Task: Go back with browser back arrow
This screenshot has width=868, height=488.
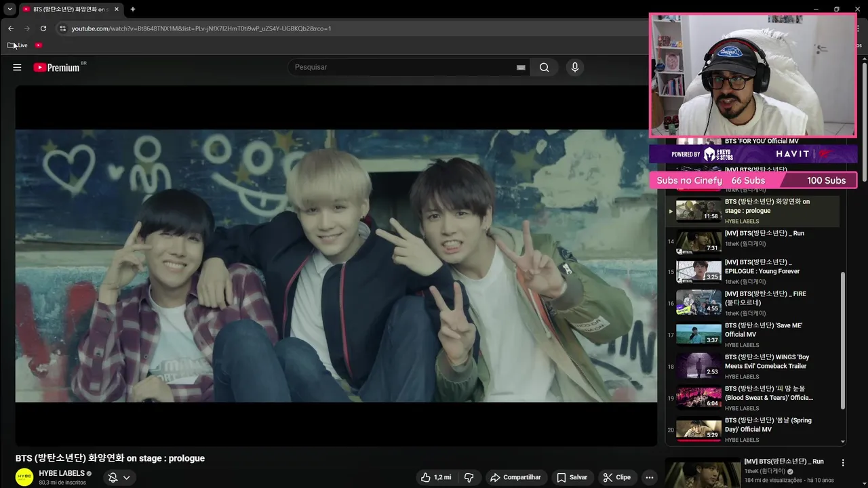Action: tap(11, 28)
